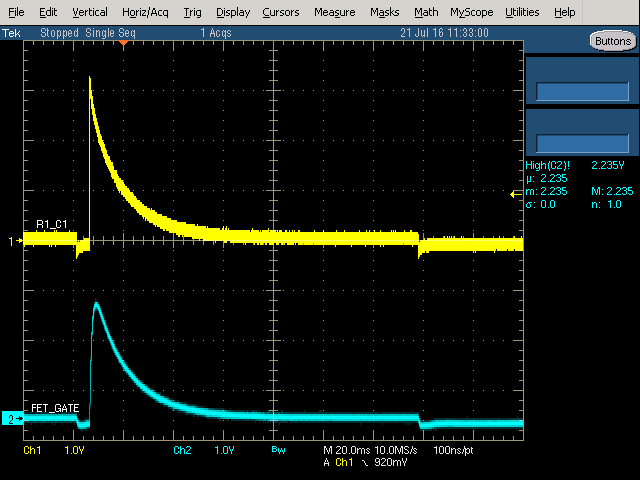Click the Stopped Single Seq status

(x=88, y=33)
